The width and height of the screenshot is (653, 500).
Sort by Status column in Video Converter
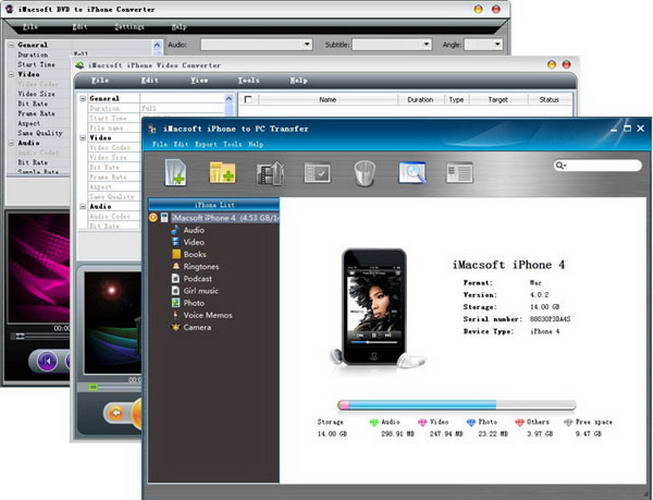pos(549,100)
